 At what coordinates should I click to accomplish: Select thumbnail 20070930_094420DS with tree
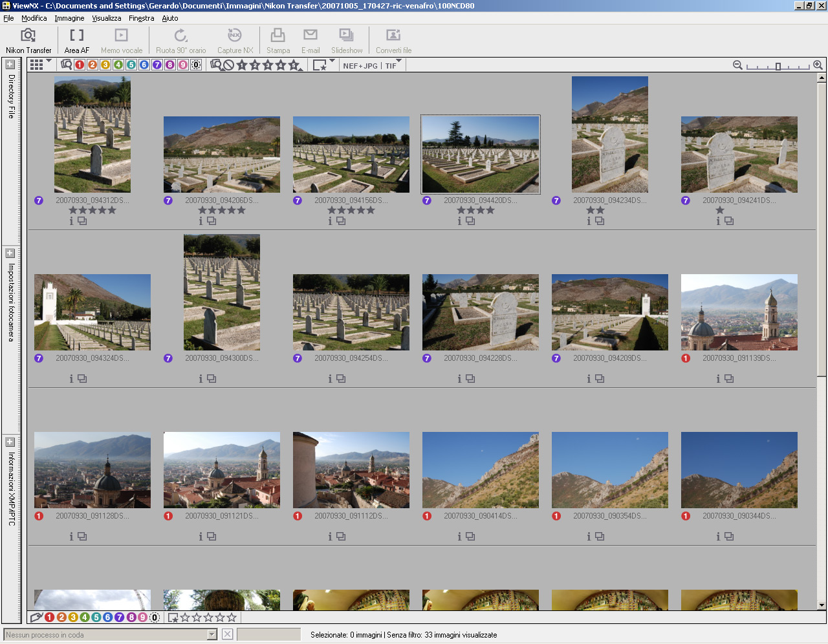pyautogui.click(x=481, y=155)
